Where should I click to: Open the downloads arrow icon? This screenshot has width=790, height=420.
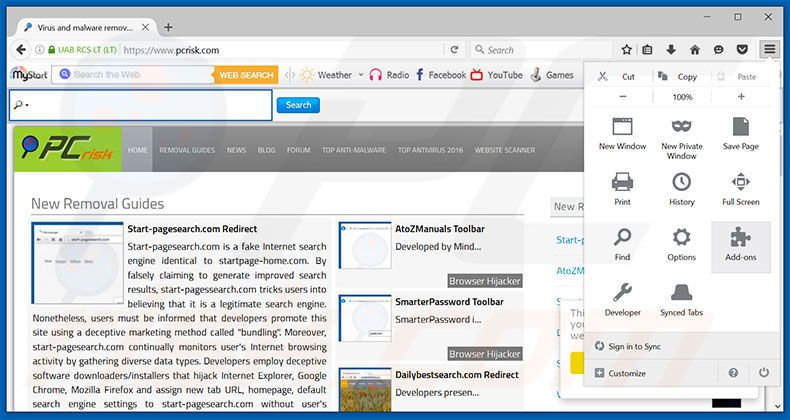pos(671,49)
